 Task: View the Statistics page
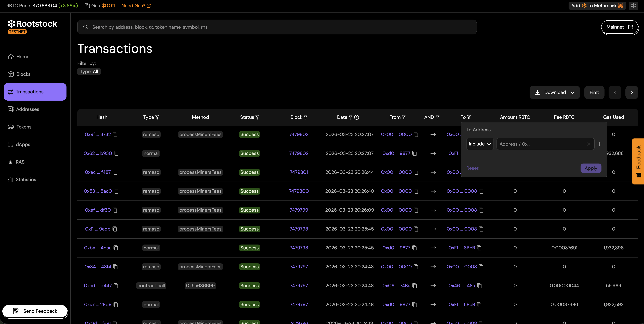tap(26, 179)
